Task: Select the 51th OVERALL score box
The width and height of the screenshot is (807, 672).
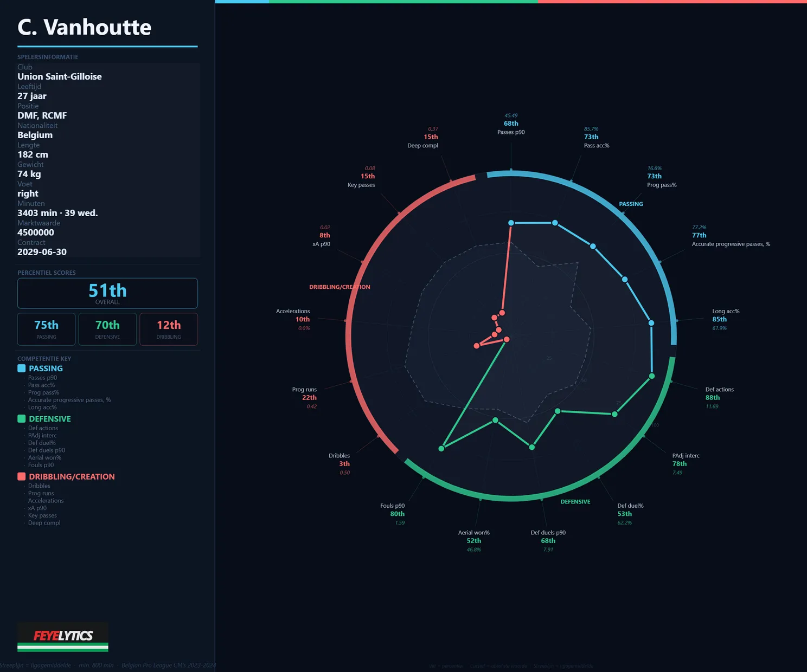Action: point(107,293)
